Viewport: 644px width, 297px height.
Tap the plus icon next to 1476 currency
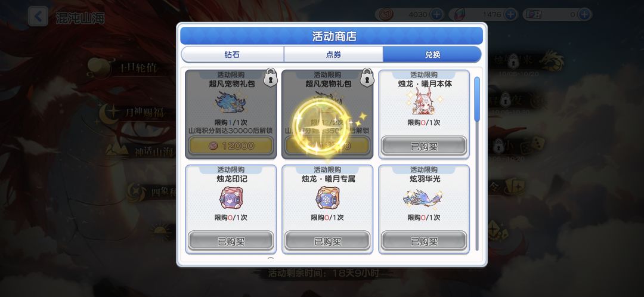click(510, 14)
